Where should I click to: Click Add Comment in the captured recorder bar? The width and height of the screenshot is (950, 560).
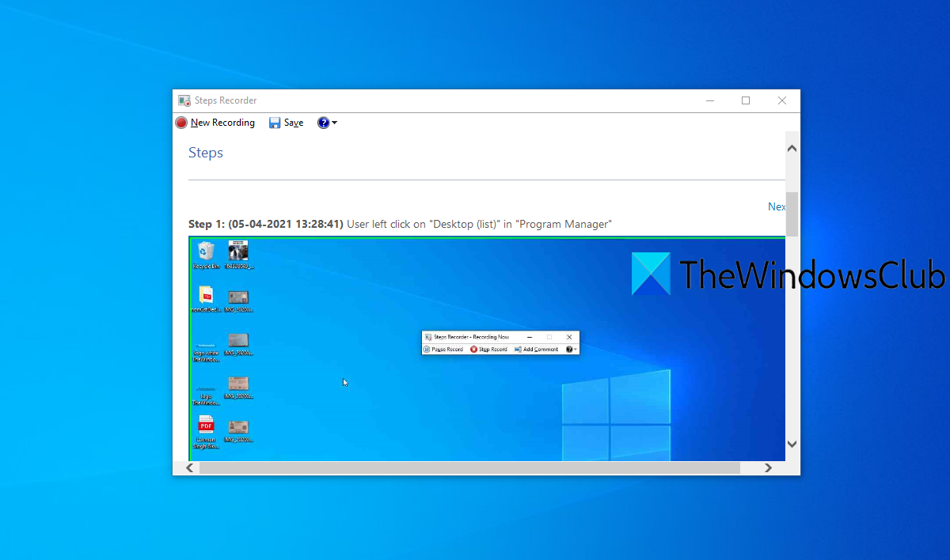tap(536, 349)
